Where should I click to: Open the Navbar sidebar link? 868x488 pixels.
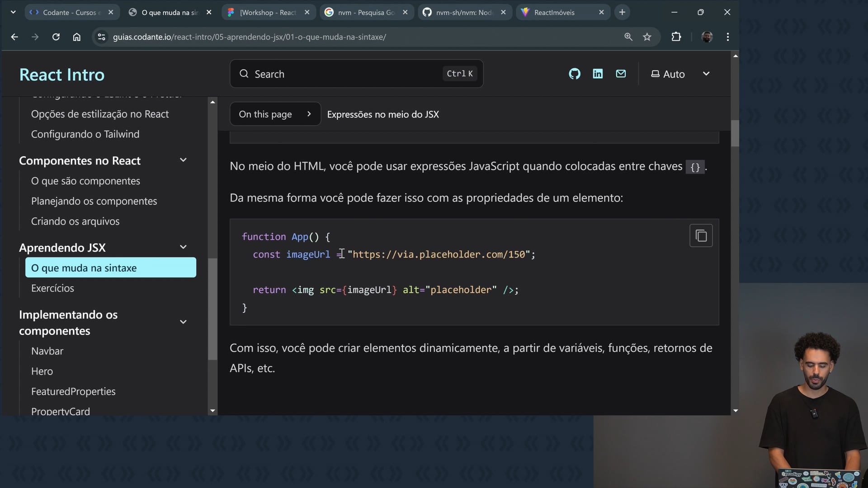click(47, 351)
